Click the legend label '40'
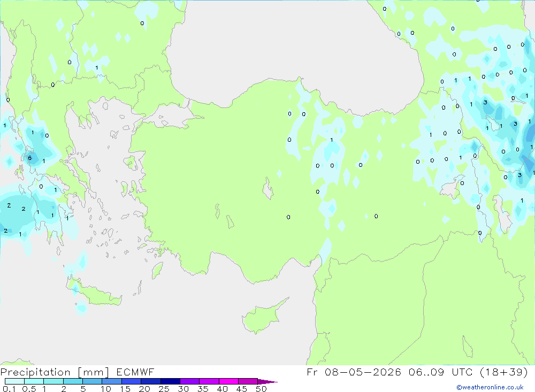 tap(223, 389)
